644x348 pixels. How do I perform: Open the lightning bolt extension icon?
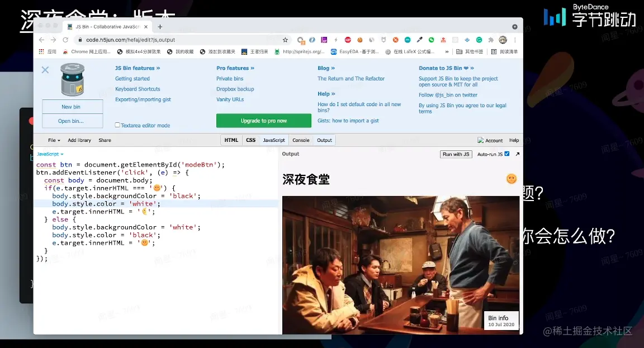[x=336, y=40]
